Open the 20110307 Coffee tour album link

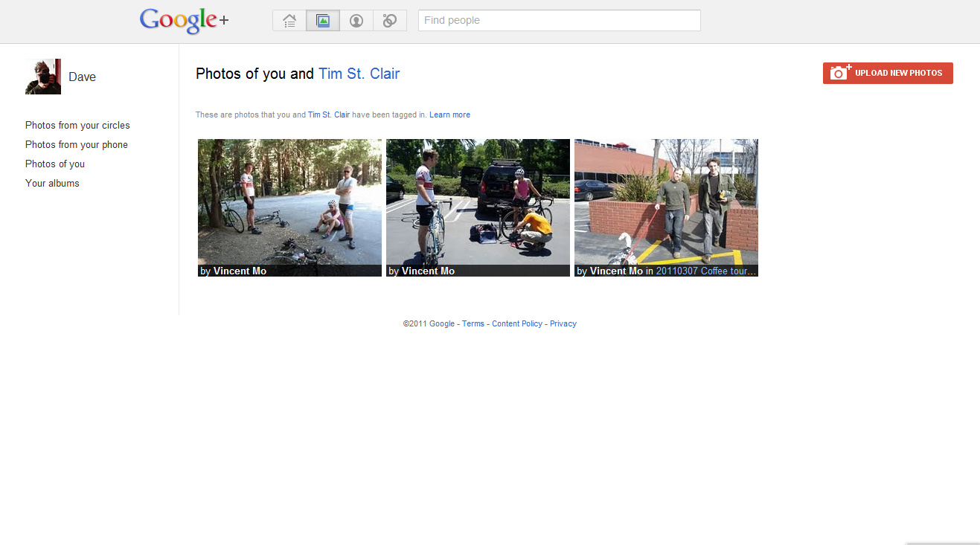[705, 271]
